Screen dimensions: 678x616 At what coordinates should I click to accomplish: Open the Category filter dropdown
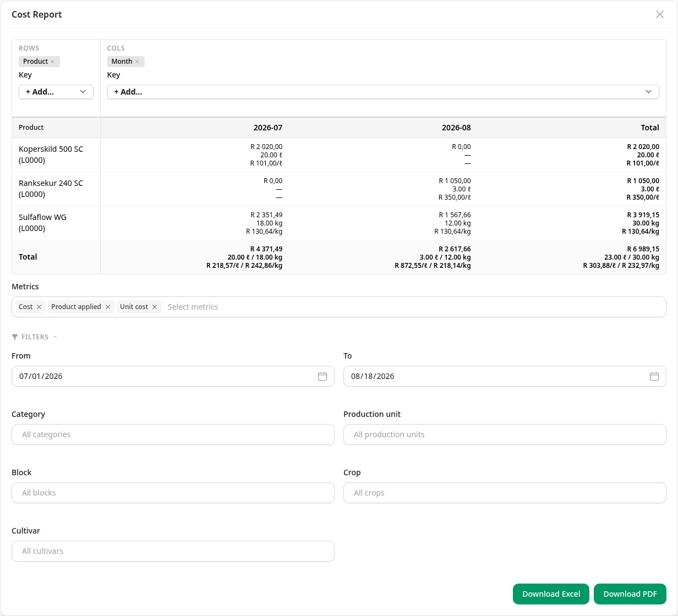click(173, 435)
